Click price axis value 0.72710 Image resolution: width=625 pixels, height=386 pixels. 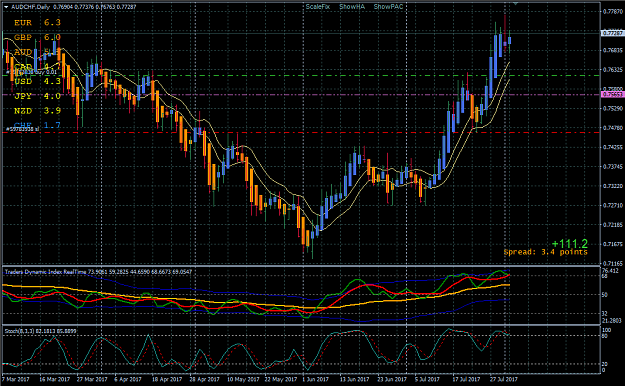tap(613, 205)
